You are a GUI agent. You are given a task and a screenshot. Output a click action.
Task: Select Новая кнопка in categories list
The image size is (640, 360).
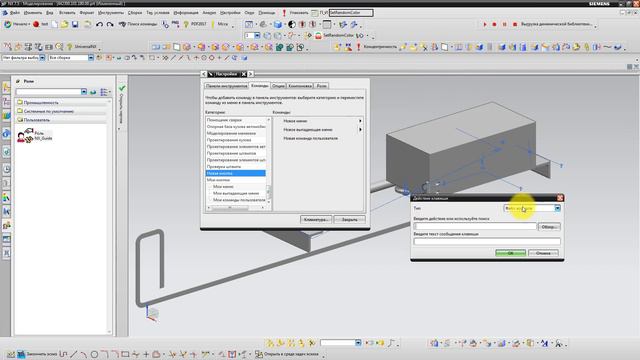(x=236, y=173)
